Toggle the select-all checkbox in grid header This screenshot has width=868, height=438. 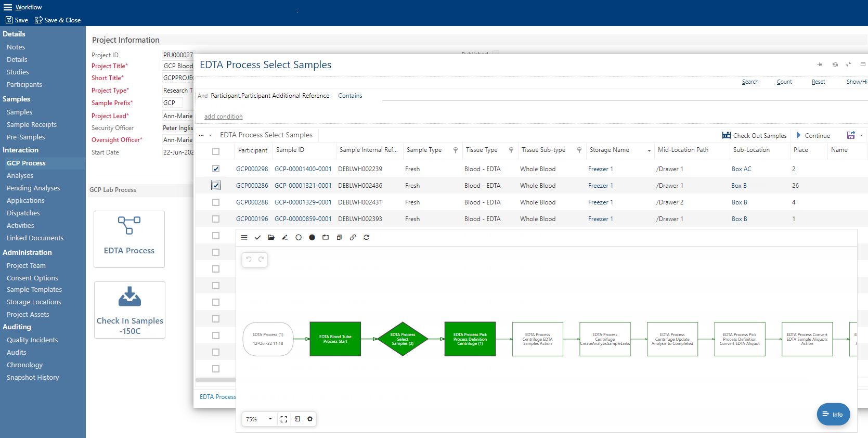216,151
